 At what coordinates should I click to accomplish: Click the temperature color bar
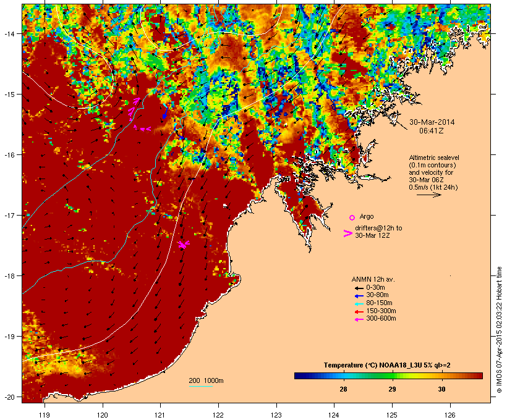(388, 376)
